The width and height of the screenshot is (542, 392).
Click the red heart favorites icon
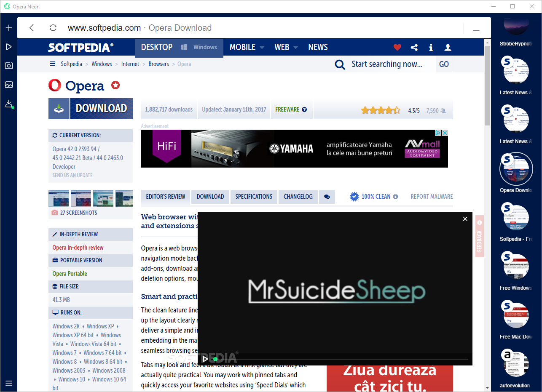(x=397, y=48)
